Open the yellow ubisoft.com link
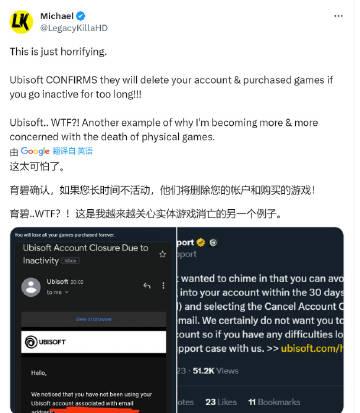This screenshot has width=360, height=413. [x=312, y=348]
